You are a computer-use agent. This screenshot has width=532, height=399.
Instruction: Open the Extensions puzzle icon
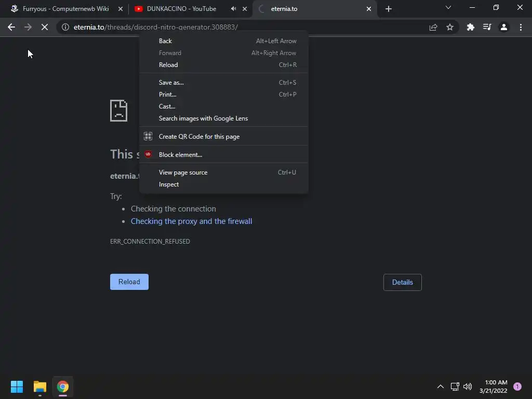coord(470,27)
